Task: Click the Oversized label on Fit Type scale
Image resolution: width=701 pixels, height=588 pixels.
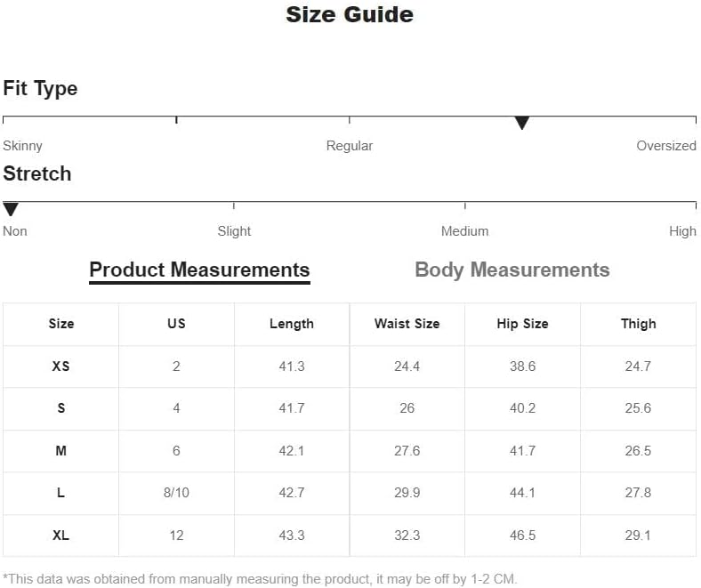Action: point(666,146)
